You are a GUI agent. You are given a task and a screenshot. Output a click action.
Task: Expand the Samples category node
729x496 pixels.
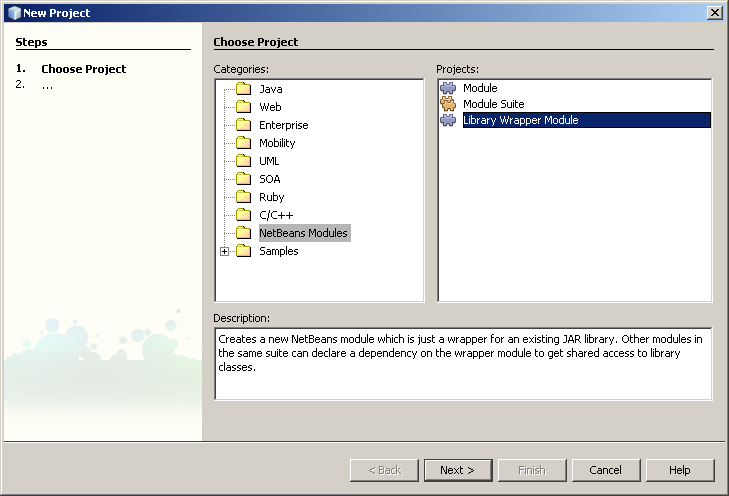coord(225,251)
